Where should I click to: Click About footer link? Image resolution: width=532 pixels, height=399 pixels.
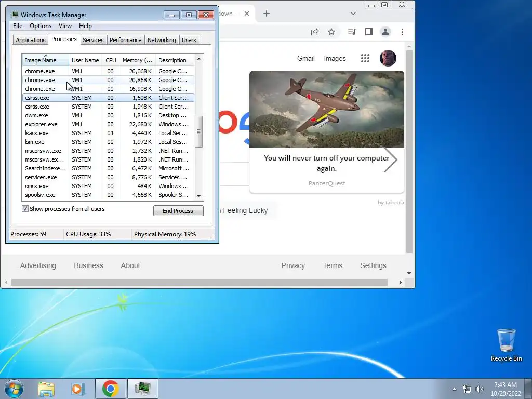click(130, 265)
